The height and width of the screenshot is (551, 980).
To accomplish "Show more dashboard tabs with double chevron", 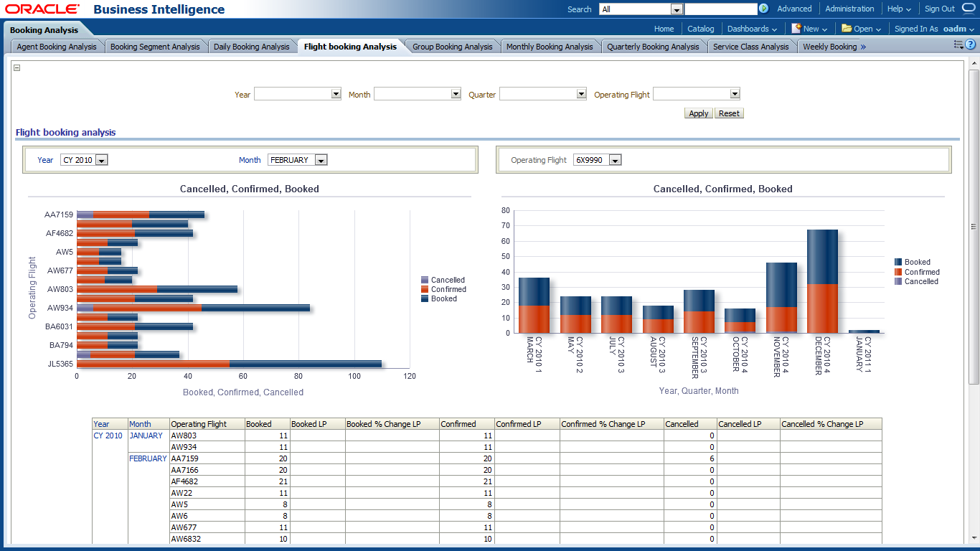I will click(863, 47).
